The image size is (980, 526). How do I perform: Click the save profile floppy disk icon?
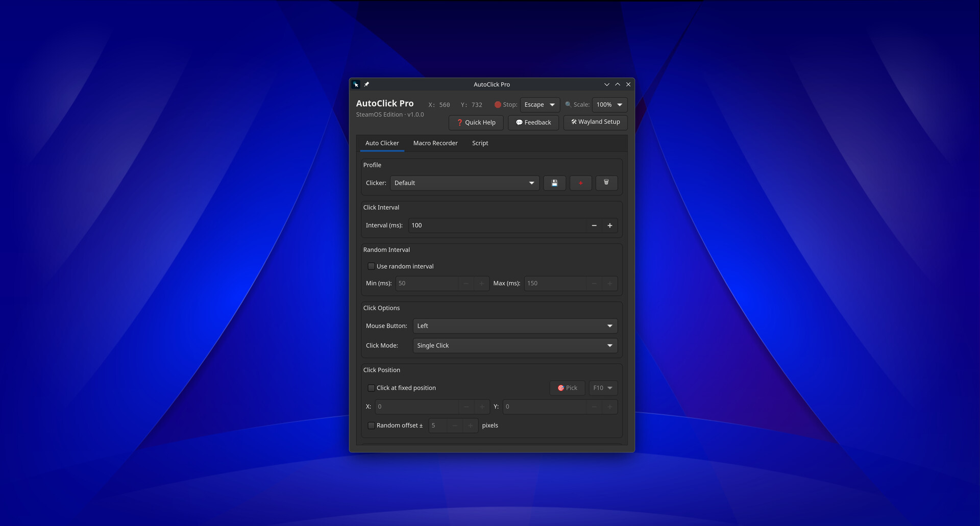tap(554, 183)
